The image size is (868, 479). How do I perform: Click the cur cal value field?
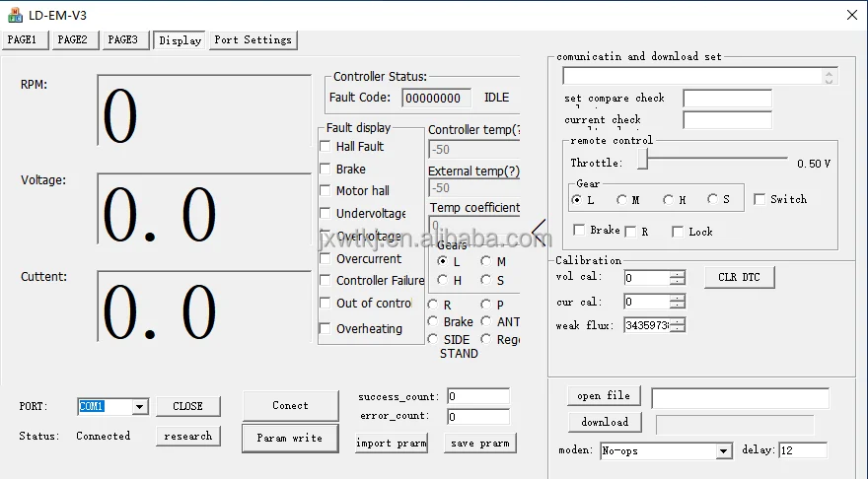[x=647, y=302]
